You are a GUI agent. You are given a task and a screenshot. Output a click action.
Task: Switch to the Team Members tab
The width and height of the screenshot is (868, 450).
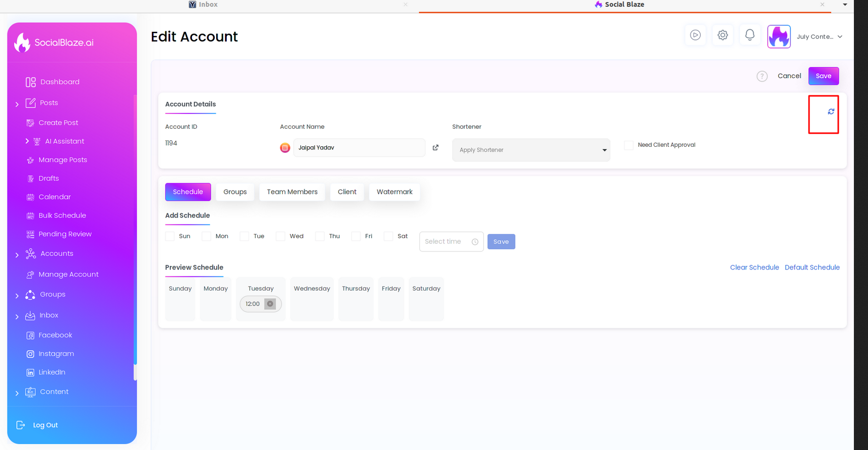point(292,192)
